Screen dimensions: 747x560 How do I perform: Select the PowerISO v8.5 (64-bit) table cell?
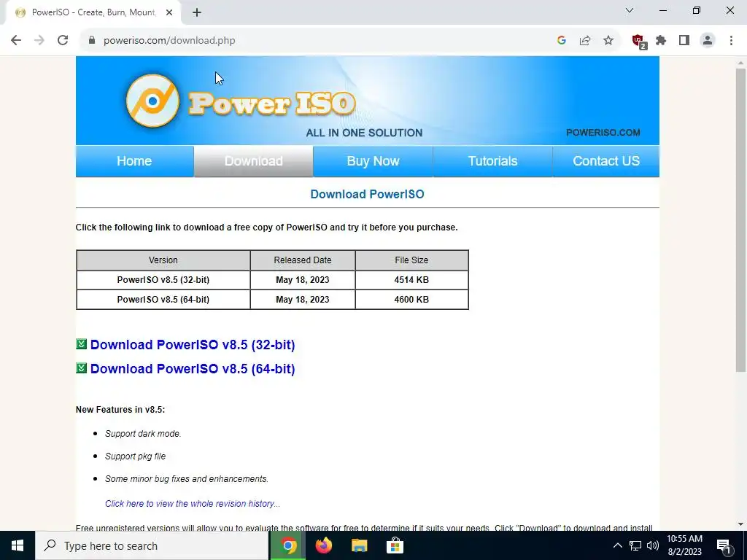click(163, 300)
